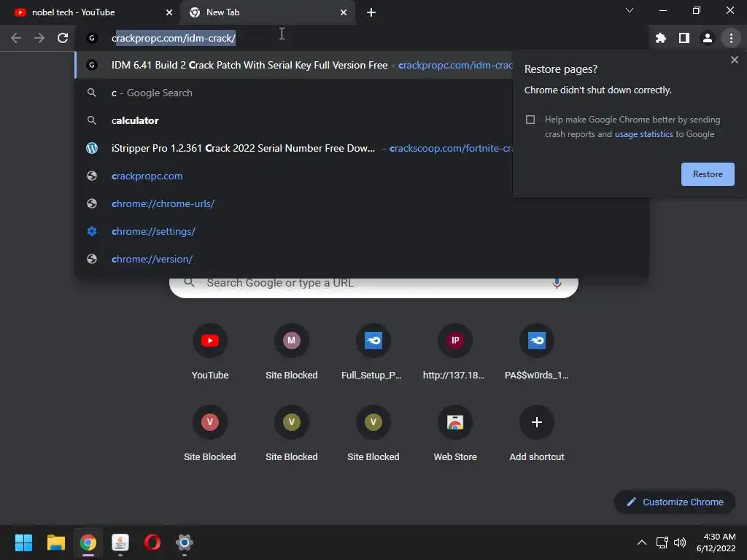The height and width of the screenshot is (560, 747).
Task: Open the red 'V' Site Blocked shortcut
Action: click(x=209, y=434)
